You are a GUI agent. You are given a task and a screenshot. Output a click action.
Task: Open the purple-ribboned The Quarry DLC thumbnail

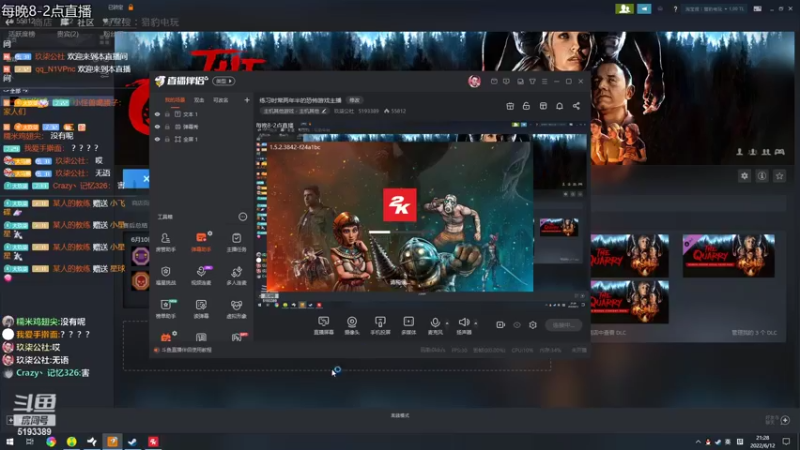tap(729, 256)
